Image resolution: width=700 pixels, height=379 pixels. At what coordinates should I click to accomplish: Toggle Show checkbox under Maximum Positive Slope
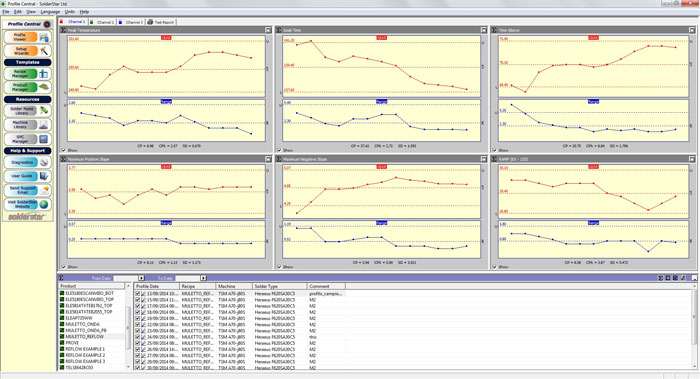[x=64, y=267]
